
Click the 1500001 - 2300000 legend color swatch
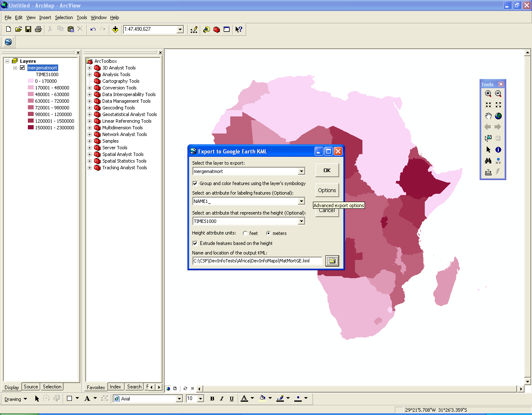pos(31,128)
